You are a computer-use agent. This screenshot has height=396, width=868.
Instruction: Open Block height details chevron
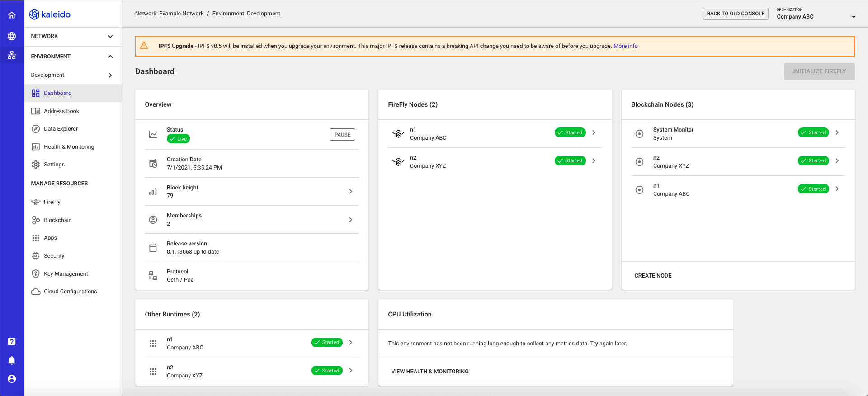click(x=351, y=192)
